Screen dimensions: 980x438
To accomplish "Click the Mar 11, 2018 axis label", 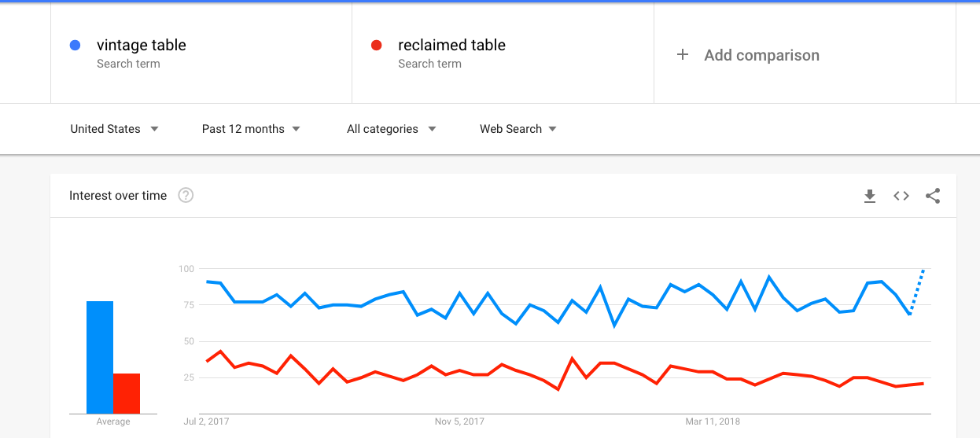I will click(x=713, y=421).
